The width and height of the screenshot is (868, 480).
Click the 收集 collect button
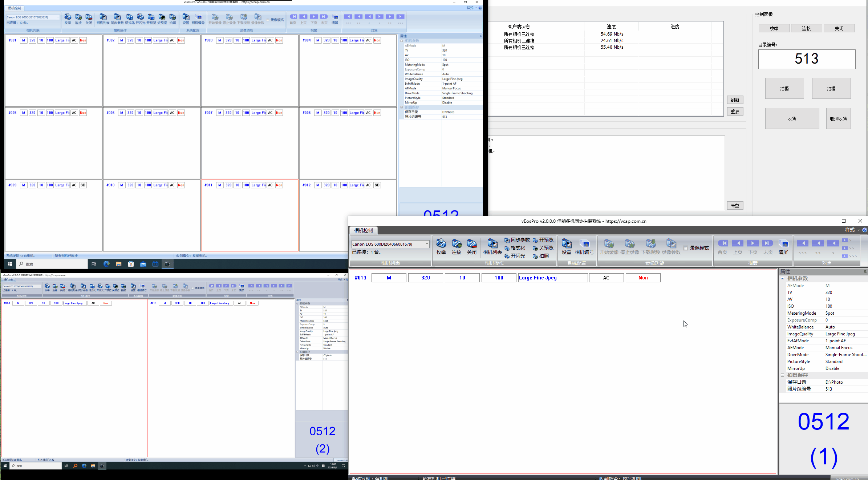point(792,119)
